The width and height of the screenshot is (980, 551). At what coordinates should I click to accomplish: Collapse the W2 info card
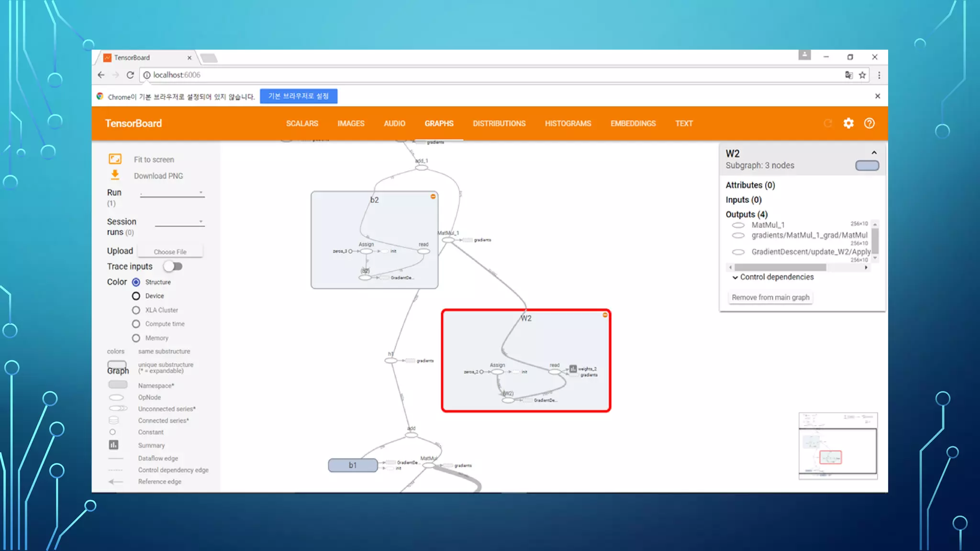[x=874, y=153]
